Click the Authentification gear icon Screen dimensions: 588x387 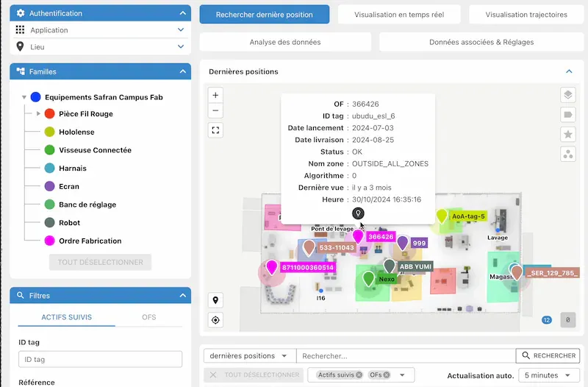[x=21, y=13]
